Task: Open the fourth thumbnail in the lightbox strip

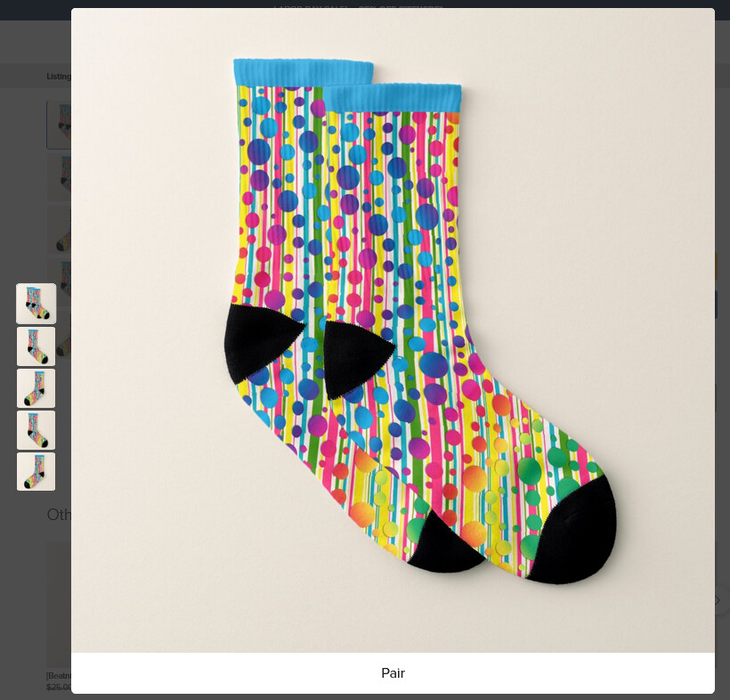Action: pyautogui.click(x=36, y=430)
